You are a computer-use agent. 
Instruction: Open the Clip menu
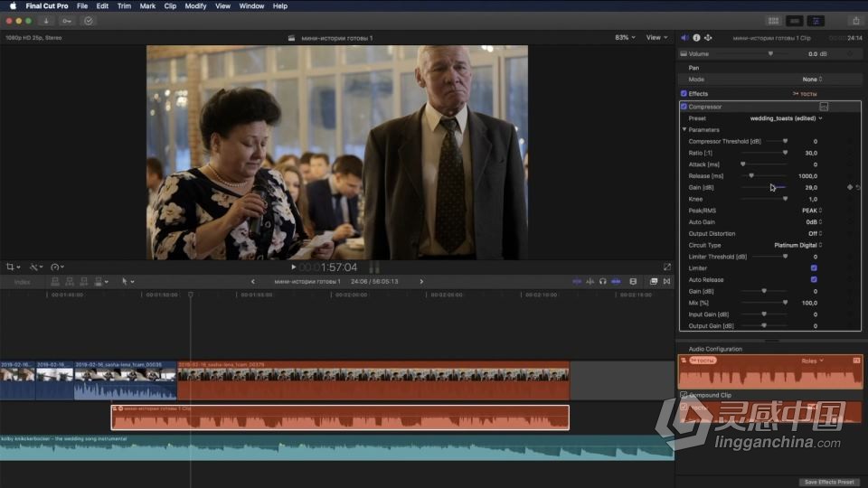click(x=170, y=6)
